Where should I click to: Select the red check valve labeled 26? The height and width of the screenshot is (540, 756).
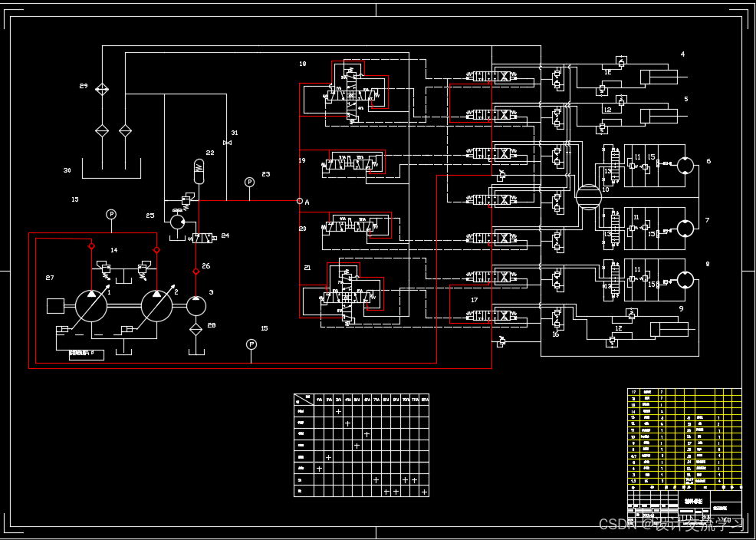pos(196,272)
